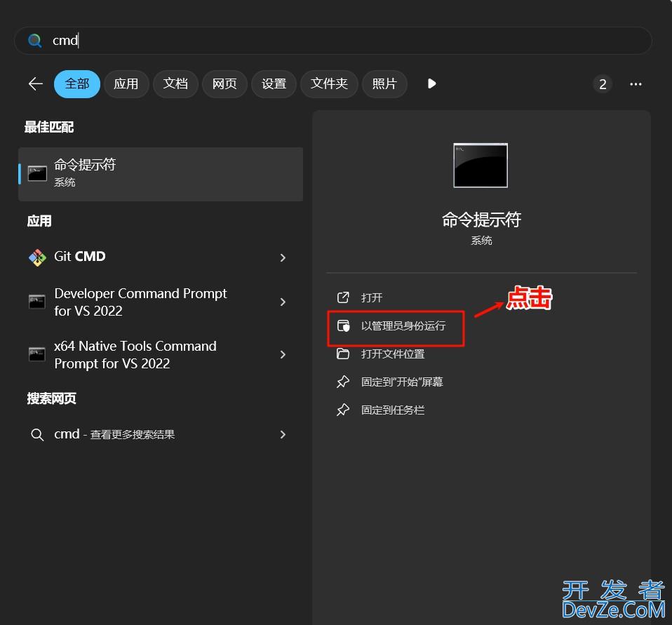Expand the Git CMD chevron
The width and height of the screenshot is (672, 625).
(x=283, y=257)
